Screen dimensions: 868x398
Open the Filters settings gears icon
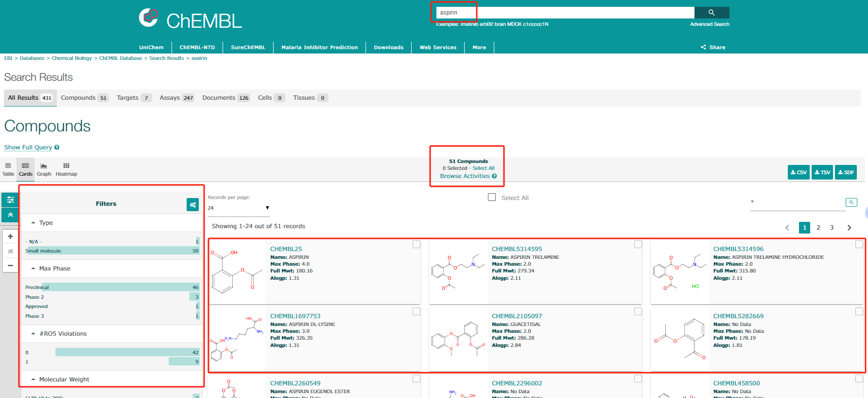click(193, 204)
